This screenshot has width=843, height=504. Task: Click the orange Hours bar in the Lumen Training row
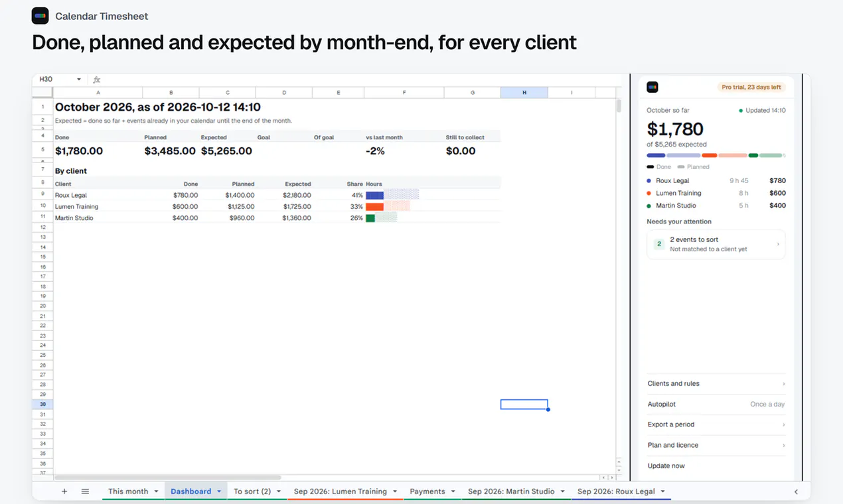[x=375, y=206]
